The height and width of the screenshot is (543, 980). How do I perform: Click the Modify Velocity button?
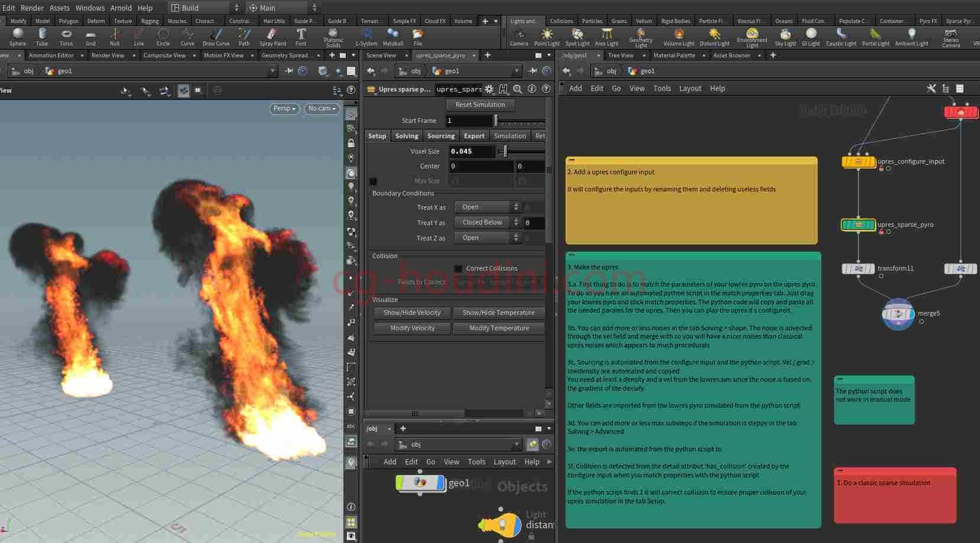tap(412, 328)
